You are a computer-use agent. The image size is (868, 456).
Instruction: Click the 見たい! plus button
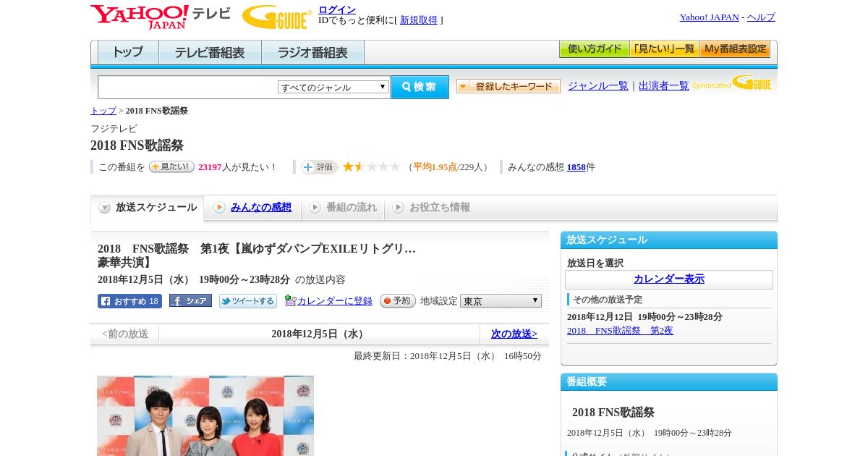(x=171, y=166)
